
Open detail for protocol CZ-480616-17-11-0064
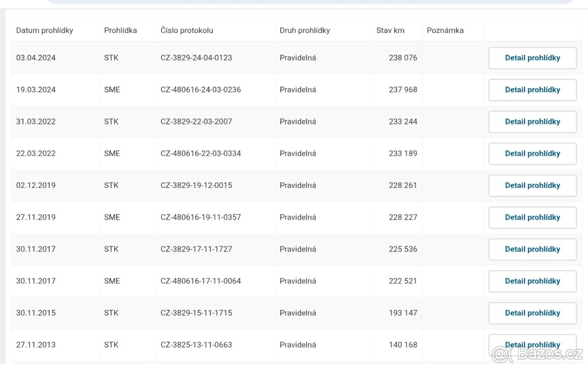pyautogui.click(x=532, y=281)
